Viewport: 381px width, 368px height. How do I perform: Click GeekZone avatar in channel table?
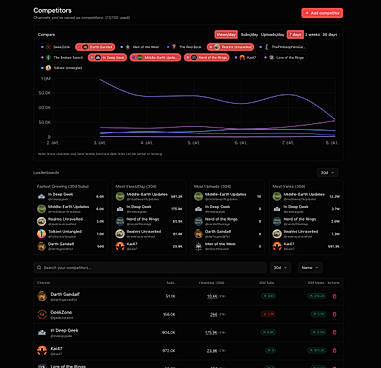point(42,314)
